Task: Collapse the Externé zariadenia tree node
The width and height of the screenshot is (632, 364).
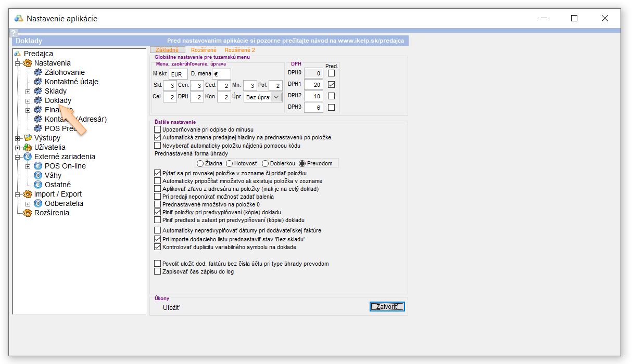Action: pyautogui.click(x=18, y=157)
